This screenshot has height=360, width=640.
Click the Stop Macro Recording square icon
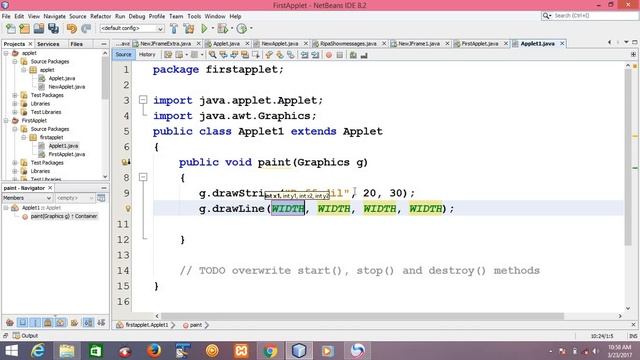coord(340,55)
